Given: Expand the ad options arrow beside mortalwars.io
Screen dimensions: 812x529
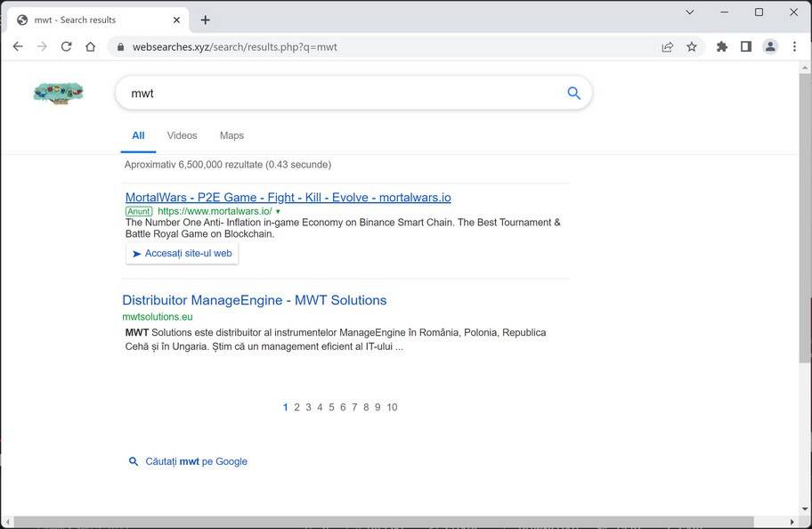Looking at the screenshot, I should [278, 212].
